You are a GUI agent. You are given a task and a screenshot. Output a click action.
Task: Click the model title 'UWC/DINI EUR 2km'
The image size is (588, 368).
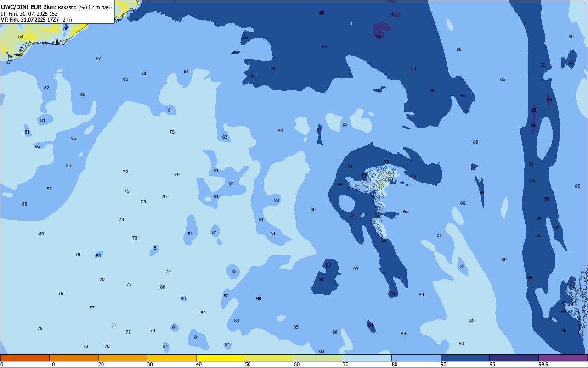[x=28, y=7]
